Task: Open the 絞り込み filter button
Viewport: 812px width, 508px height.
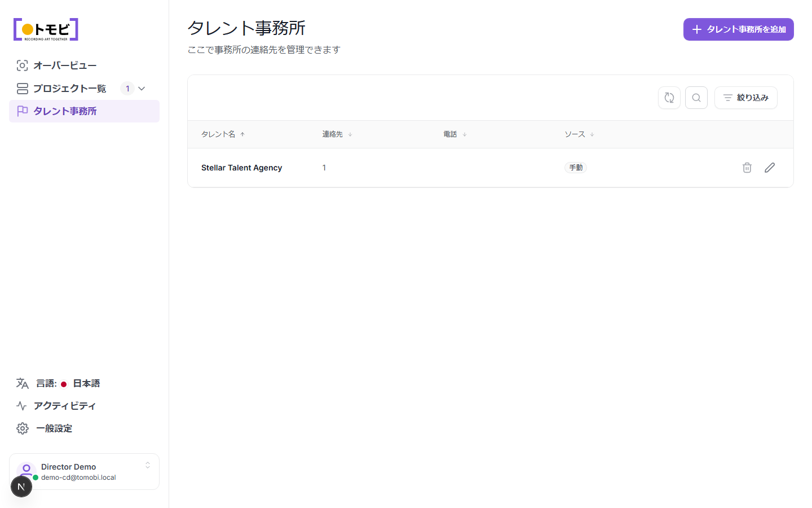Action: (x=745, y=98)
